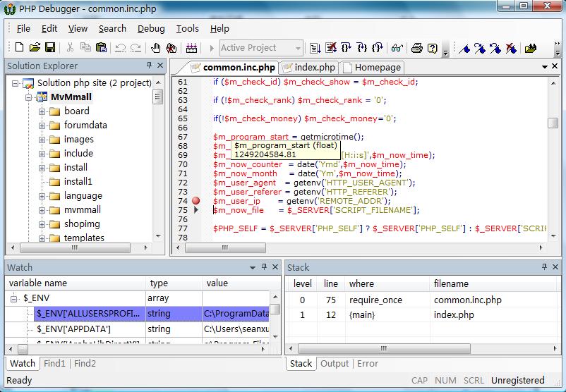Click the 'variable name' column header
The height and width of the screenshot is (392, 566).
click(x=76, y=283)
